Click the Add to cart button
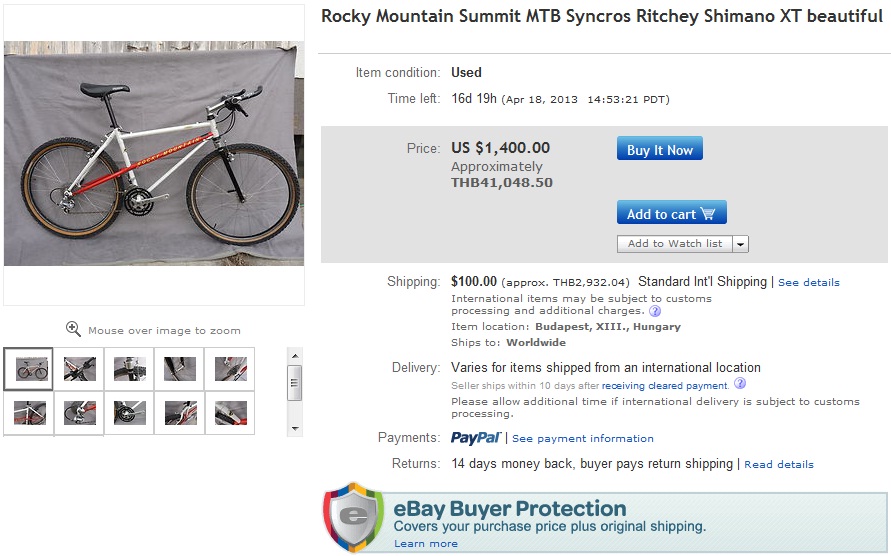The image size is (891, 556). click(x=671, y=213)
